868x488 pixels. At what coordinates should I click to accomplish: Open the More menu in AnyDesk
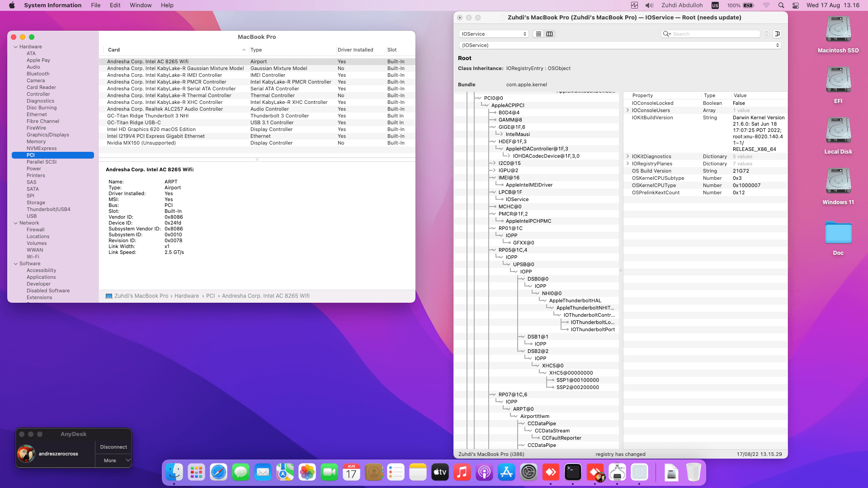113,460
